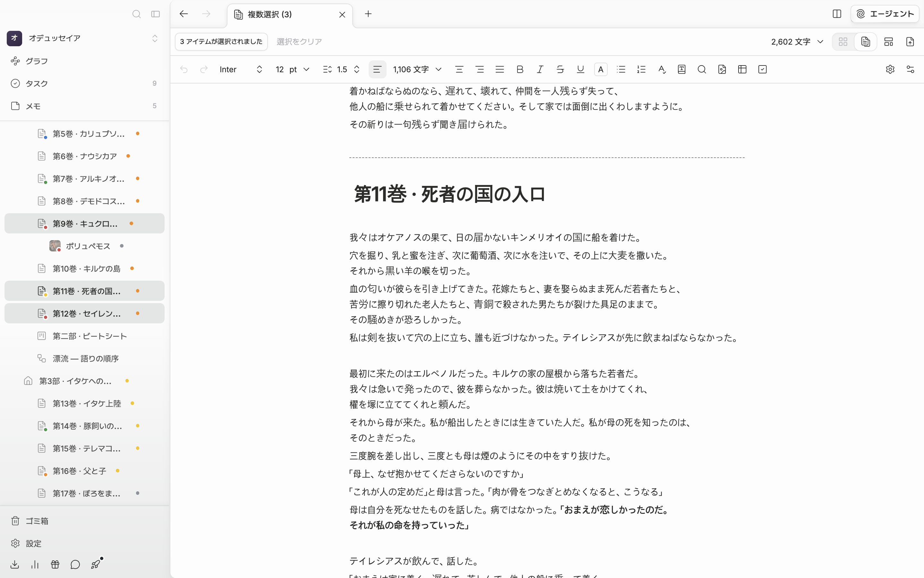Viewport: 924px width, 578px height.
Task: Open find in document magnifier
Action: pyautogui.click(x=702, y=69)
